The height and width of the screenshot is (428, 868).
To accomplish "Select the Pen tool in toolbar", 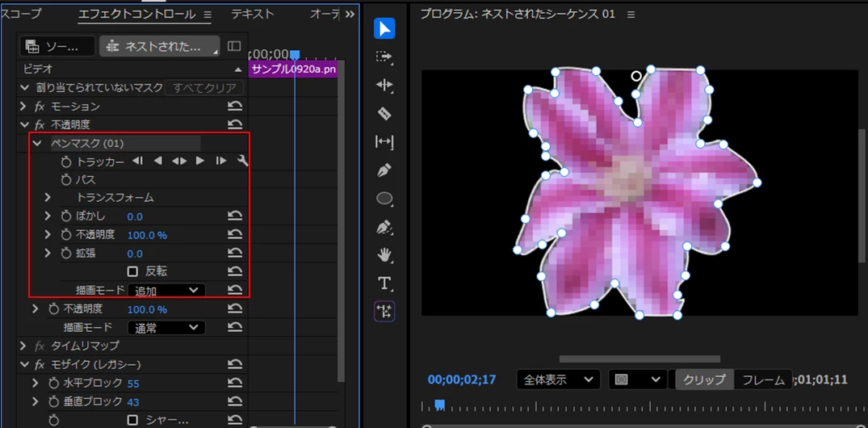I will 384,170.
